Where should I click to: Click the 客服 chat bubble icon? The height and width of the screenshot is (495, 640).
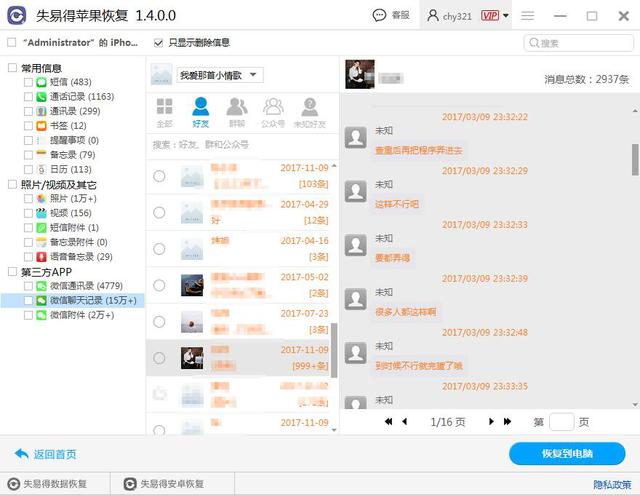pos(379,16)
